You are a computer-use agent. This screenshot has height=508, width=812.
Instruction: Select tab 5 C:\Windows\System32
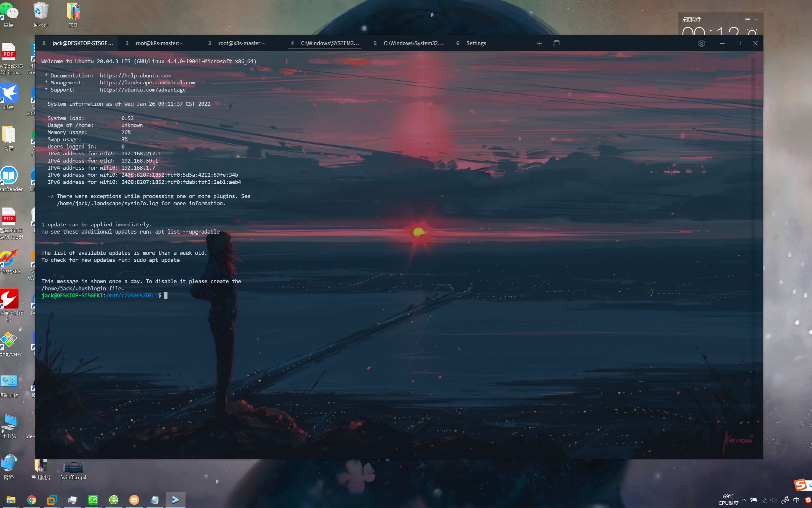tap(407, 43)
